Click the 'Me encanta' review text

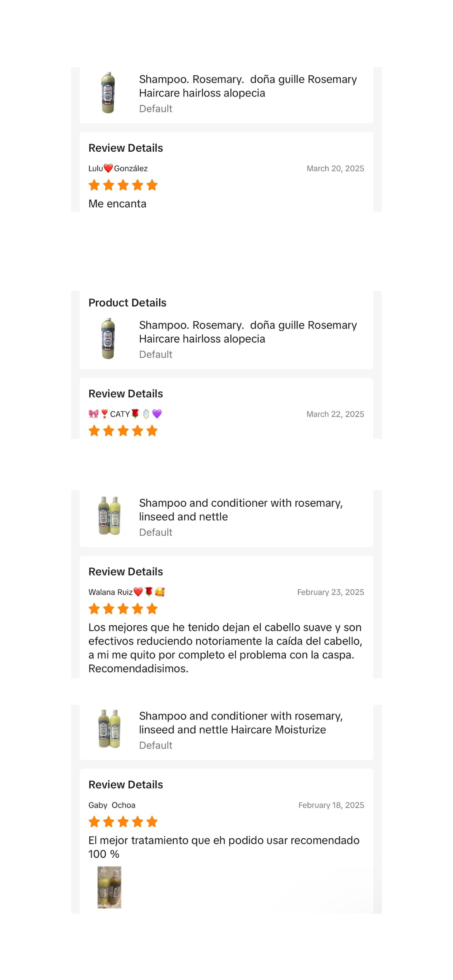(x=117, y=204)
